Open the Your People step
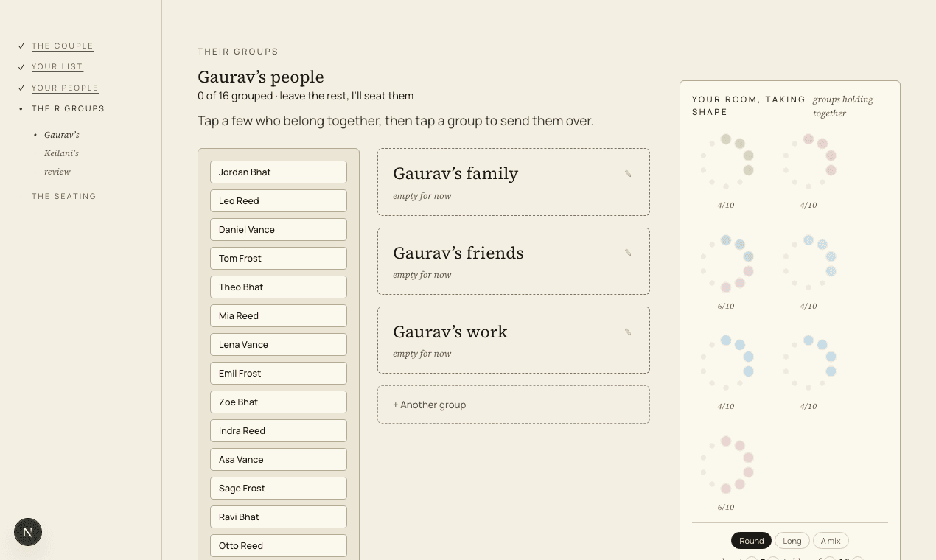Screen dimensions: 936x560 [65, 88]
